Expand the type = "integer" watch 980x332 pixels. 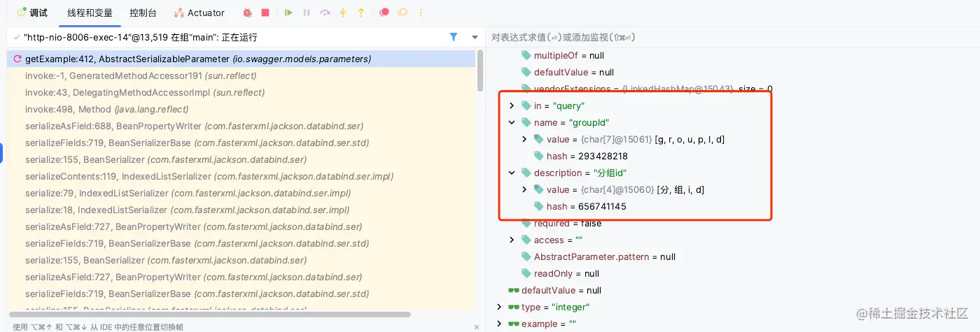tap(499, 307)
